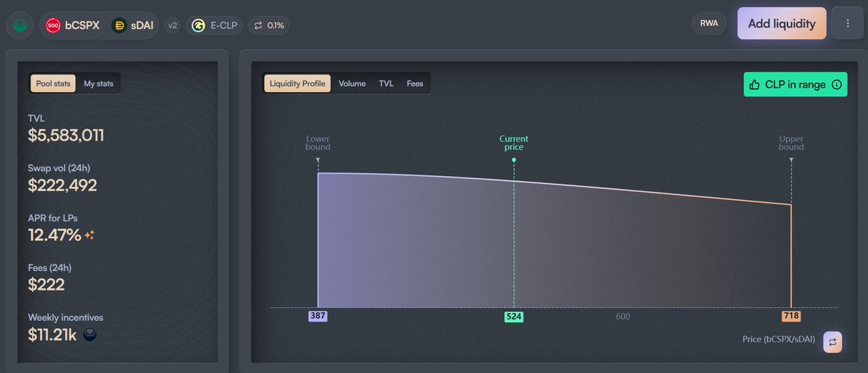Click the info icon beside CLP in range

[x=836, y=85]
